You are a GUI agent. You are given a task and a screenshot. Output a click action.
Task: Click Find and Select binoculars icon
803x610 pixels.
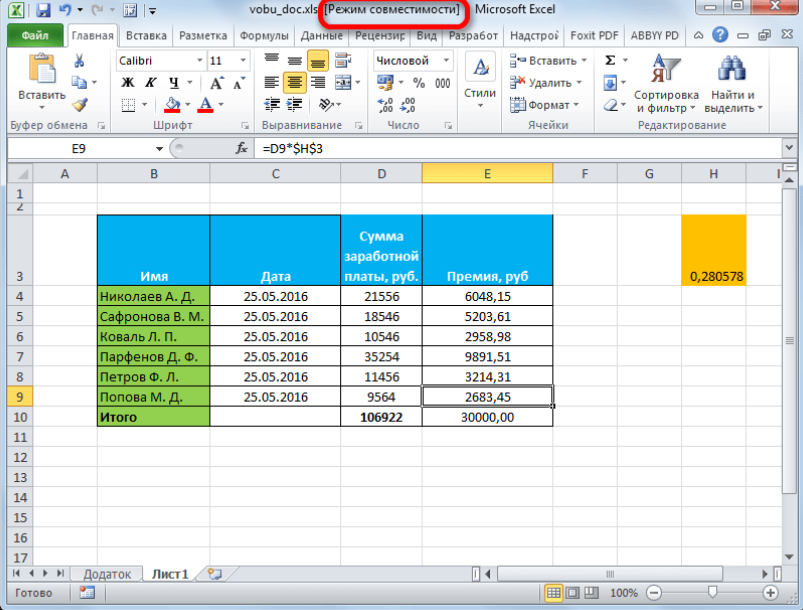tap(732, 85)
